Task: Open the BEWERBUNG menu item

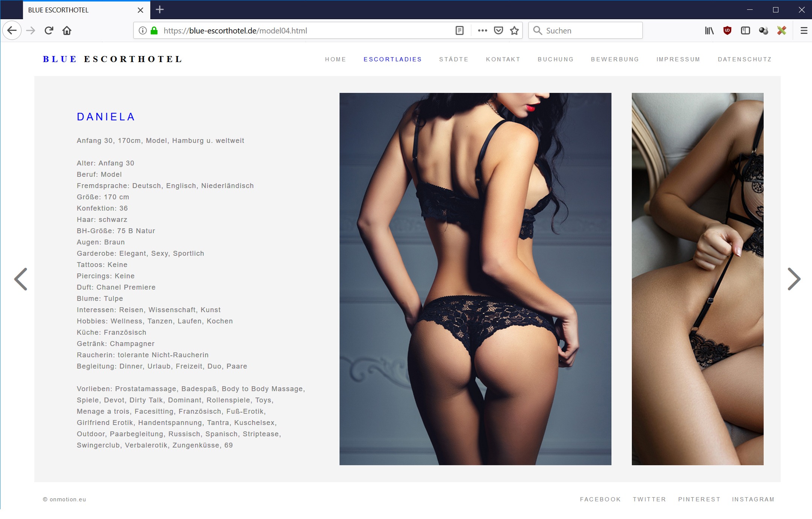Action: (615, 59)
